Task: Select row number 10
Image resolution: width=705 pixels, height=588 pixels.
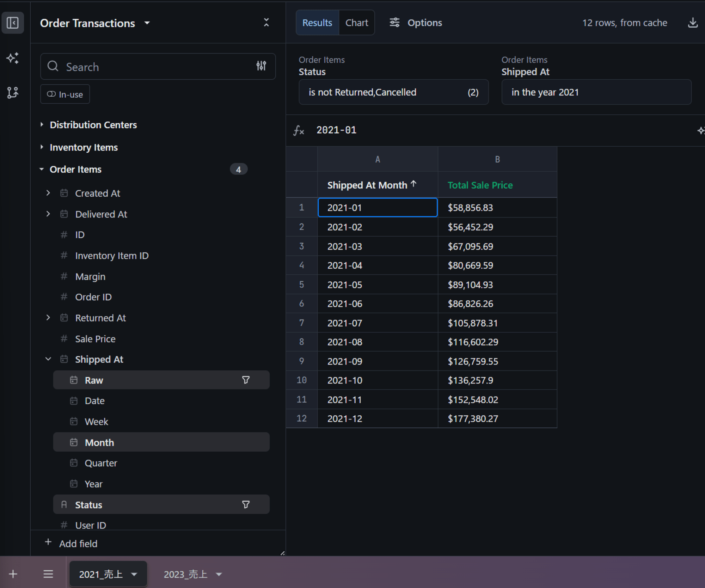Action: click(x=302, y=380)
